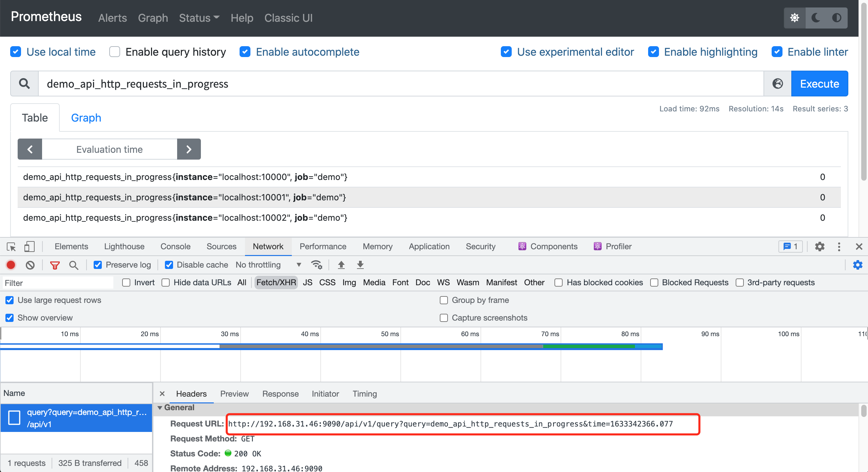Collapse the General headers section
Viewport: 868px width, 472px height.
pyautogui.click(x=160, y=407)
